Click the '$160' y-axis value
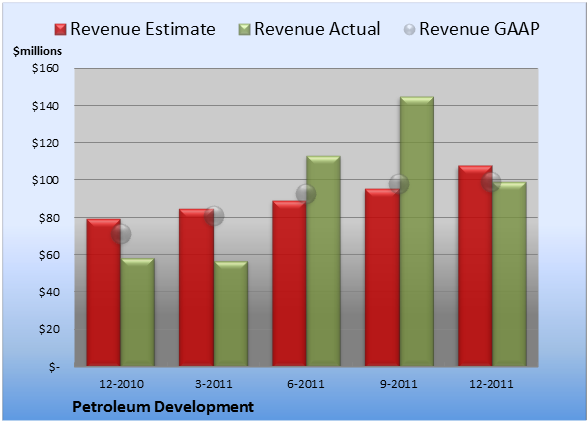This screenshot has height=422, width=588. (45, 68)
